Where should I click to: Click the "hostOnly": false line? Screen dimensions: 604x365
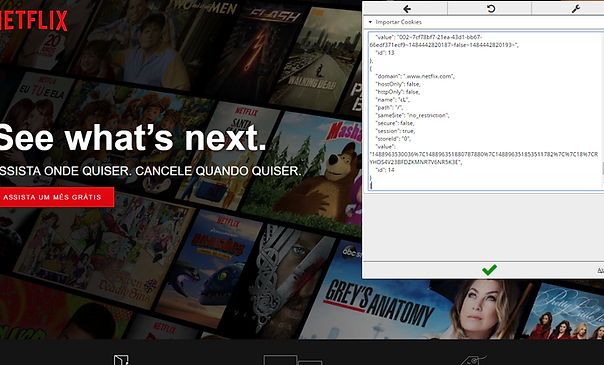click(x=398, y=84)
